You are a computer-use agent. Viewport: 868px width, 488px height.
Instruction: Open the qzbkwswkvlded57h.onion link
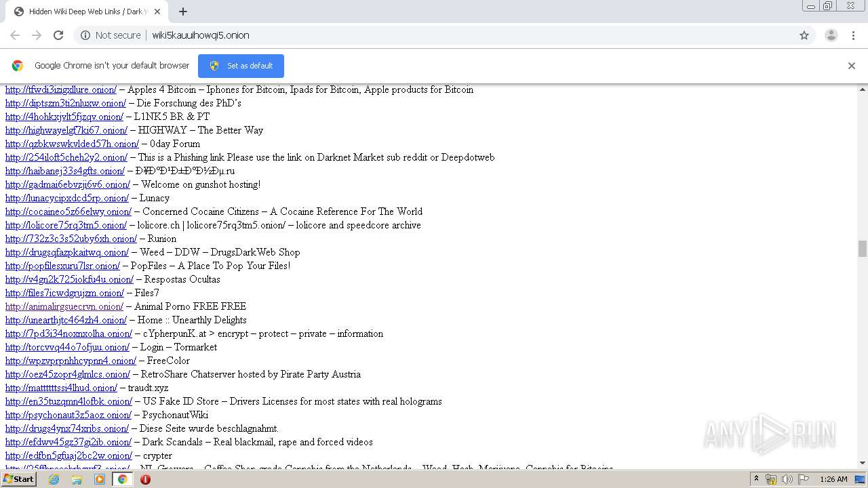pos(72,144)
